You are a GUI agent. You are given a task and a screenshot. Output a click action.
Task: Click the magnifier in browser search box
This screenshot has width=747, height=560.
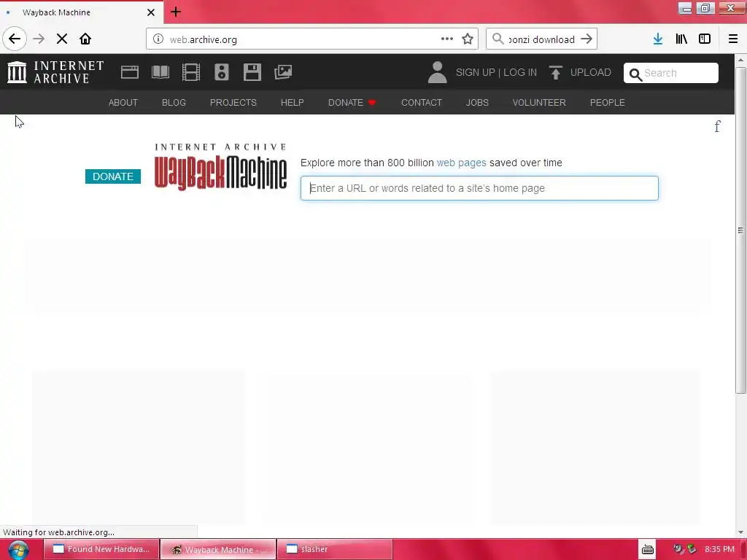(498, 39)
